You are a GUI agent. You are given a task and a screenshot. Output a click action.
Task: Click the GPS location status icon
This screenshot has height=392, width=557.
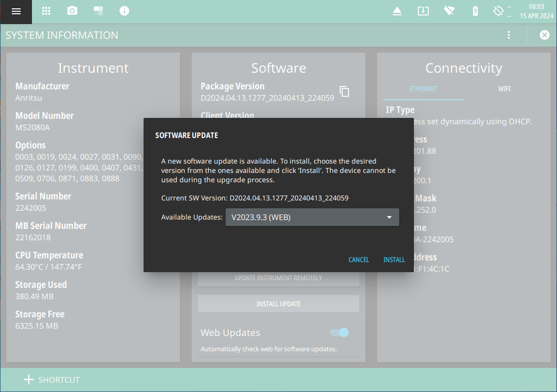point(499,11)
